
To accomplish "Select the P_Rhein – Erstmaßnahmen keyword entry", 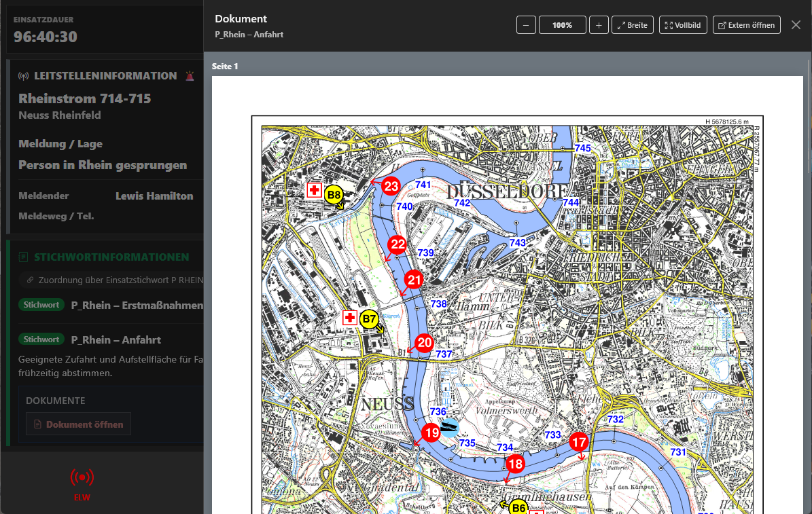I will point(137,305).
